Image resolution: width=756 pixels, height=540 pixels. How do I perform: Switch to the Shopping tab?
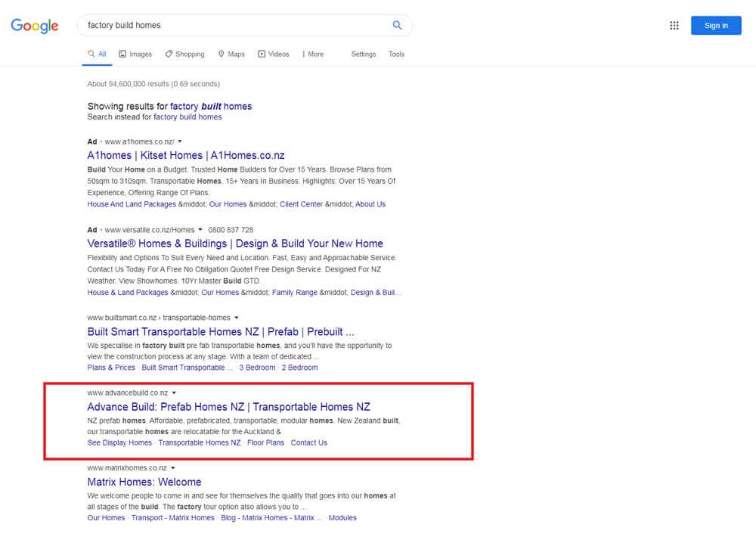(x=184, y=54)
